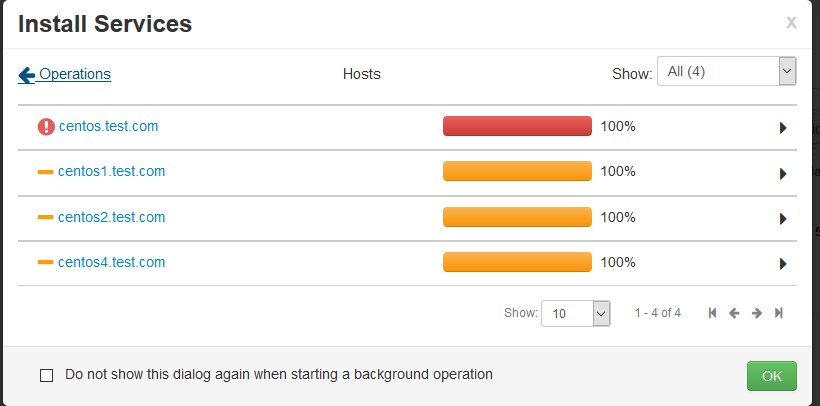This screenshot has width=820, height=406.
Task: Click the orange status icon beside centos2.test.com
Action: point(45,218)
